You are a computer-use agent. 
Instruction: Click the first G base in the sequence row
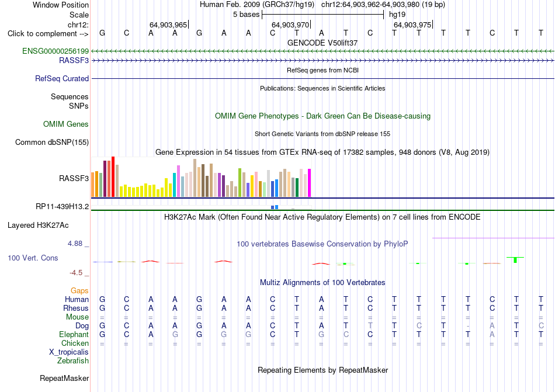point(102,33)
